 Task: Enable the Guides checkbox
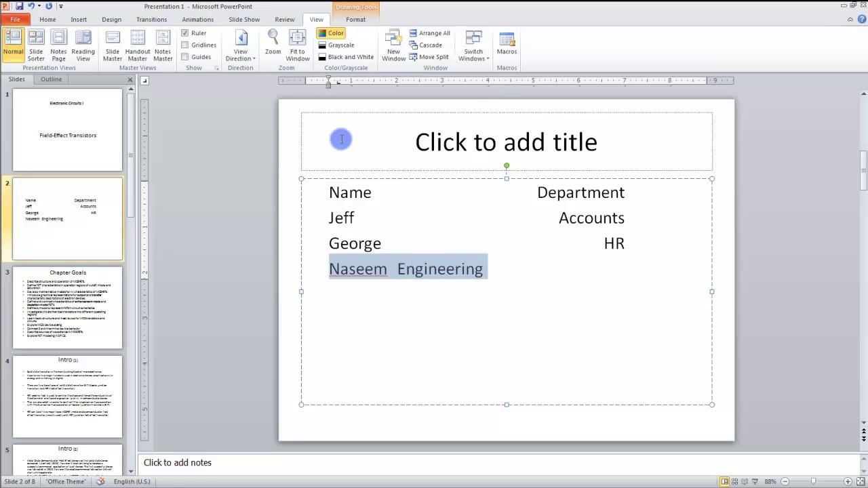click(x=185, y=57)
